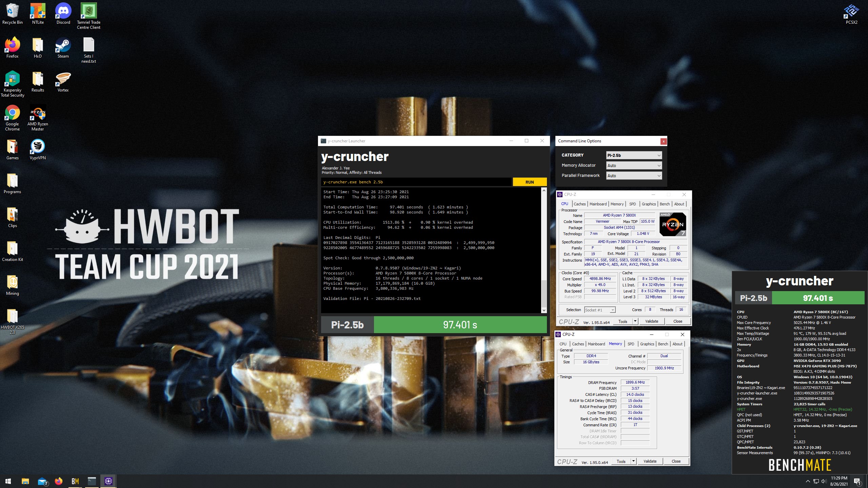Open Graphics tab in lower CPU-Z
Image resolution: width=868 pixels, height=488 pixels.
[647, 344]
